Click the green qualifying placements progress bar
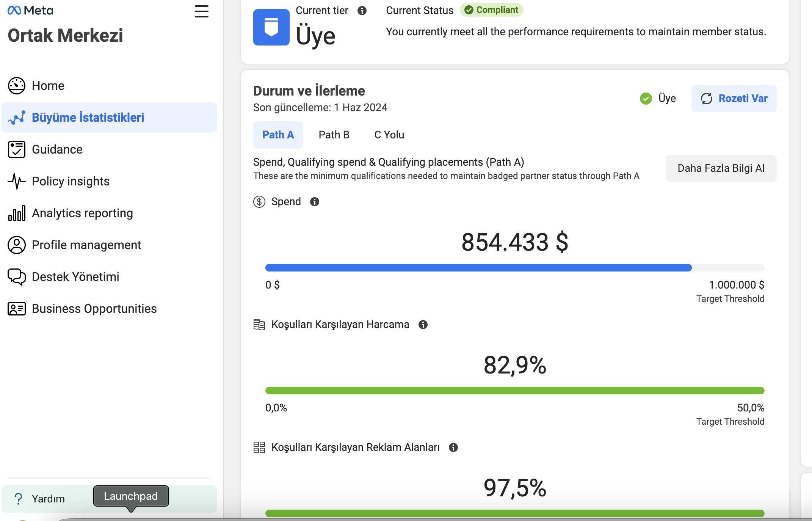The image size is (812, 521). point(515,513)
